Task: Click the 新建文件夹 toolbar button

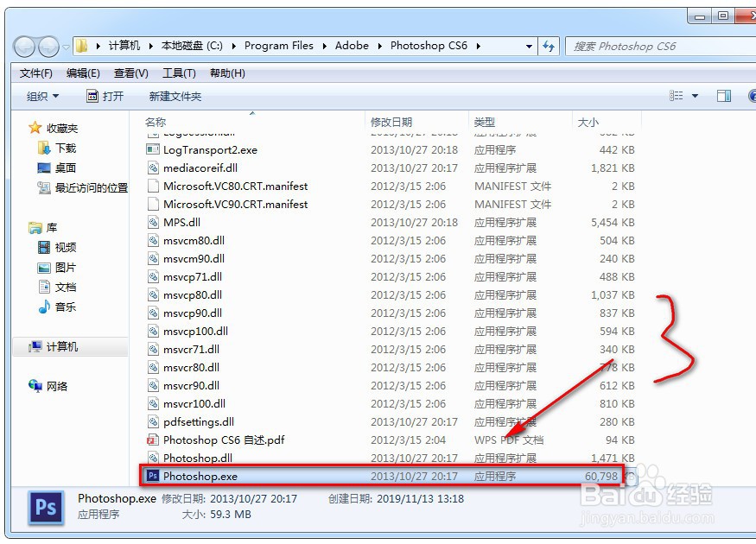Action: (x=175, y=97)
